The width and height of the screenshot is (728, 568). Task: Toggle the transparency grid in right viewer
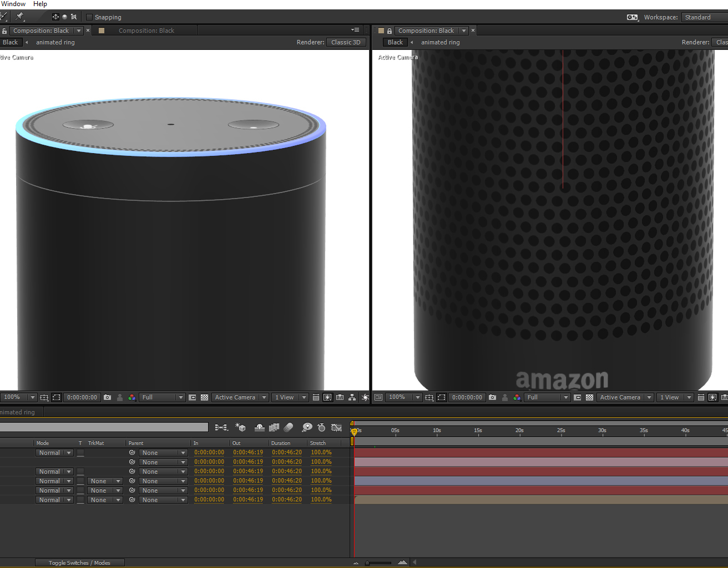pyautogui.click(x=589, y=397)
